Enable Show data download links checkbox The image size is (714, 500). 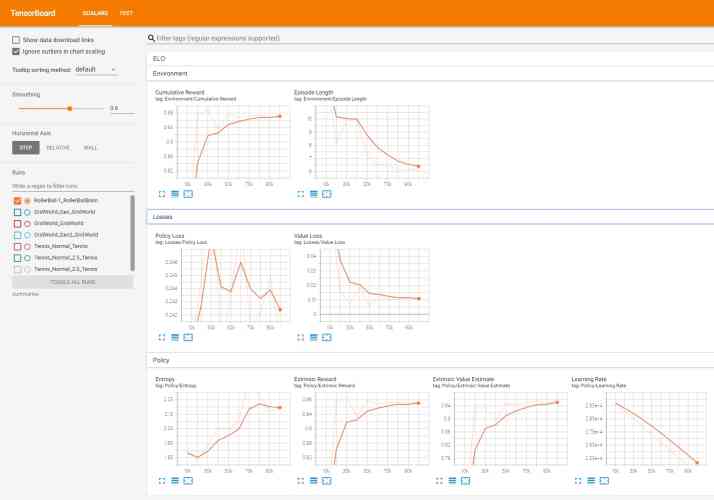pos(16,40)
